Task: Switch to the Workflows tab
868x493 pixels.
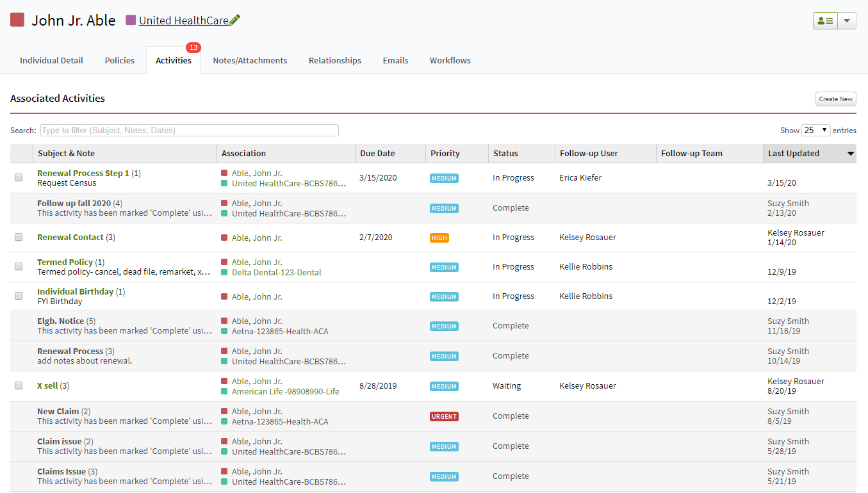Action: pos(450,60)
